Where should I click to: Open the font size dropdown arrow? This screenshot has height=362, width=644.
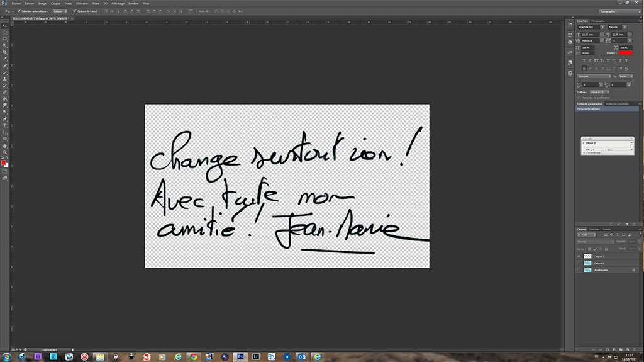coord(602,35)
